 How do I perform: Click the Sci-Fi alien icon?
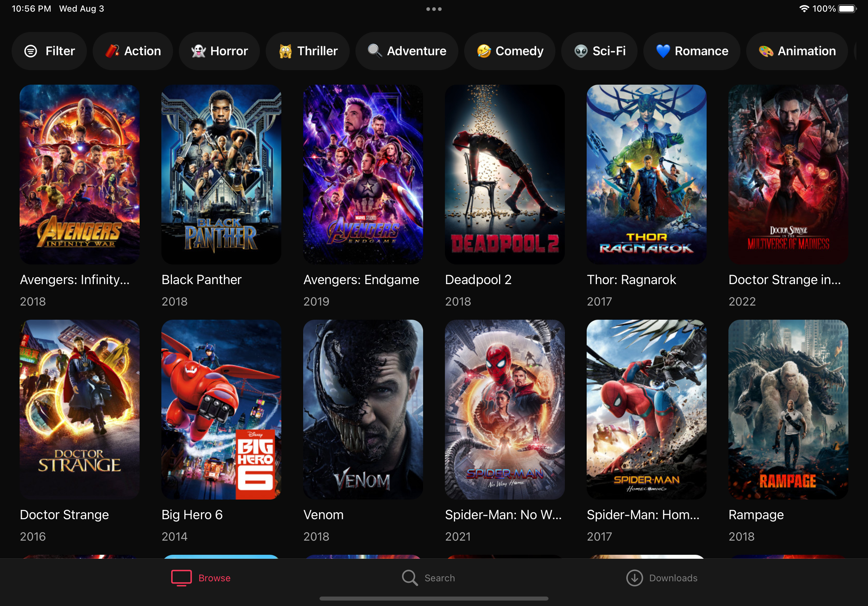tap(581, 51)
